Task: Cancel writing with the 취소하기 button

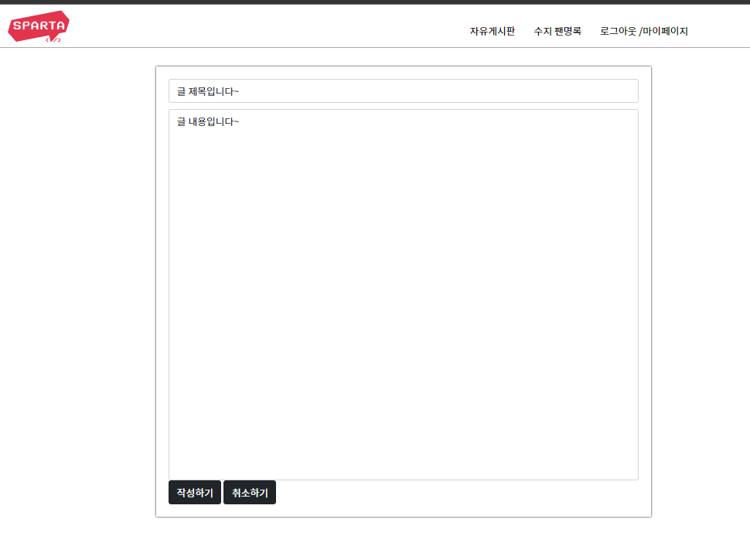Action: pyautogui.click(x=249, y=492)
